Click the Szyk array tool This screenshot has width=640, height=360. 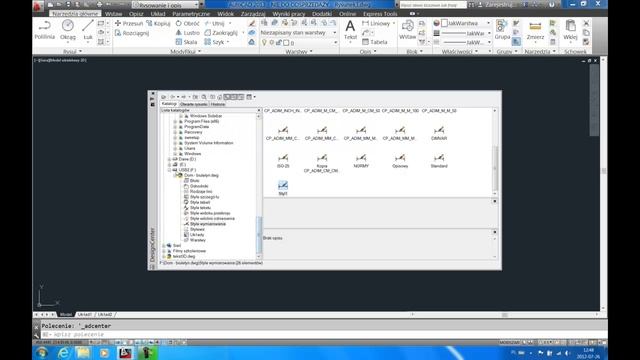point(214,42)
